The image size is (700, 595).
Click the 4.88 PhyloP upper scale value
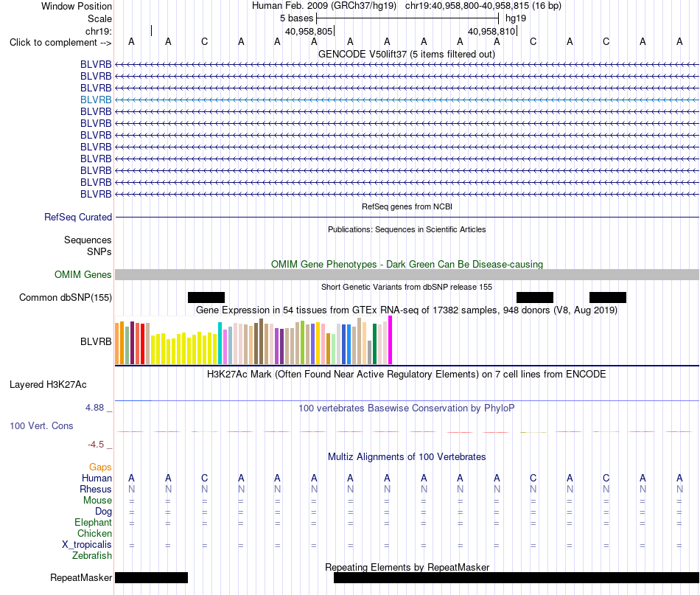pyautogui.click(x=94, y=408)
